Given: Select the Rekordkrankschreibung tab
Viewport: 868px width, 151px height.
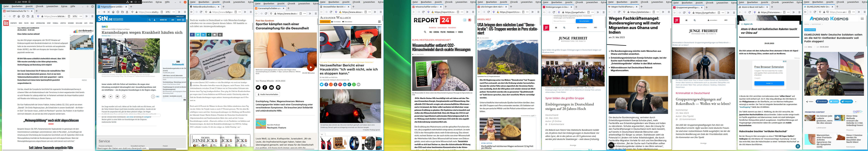Looking at the screenshot, I should [205, 7].
